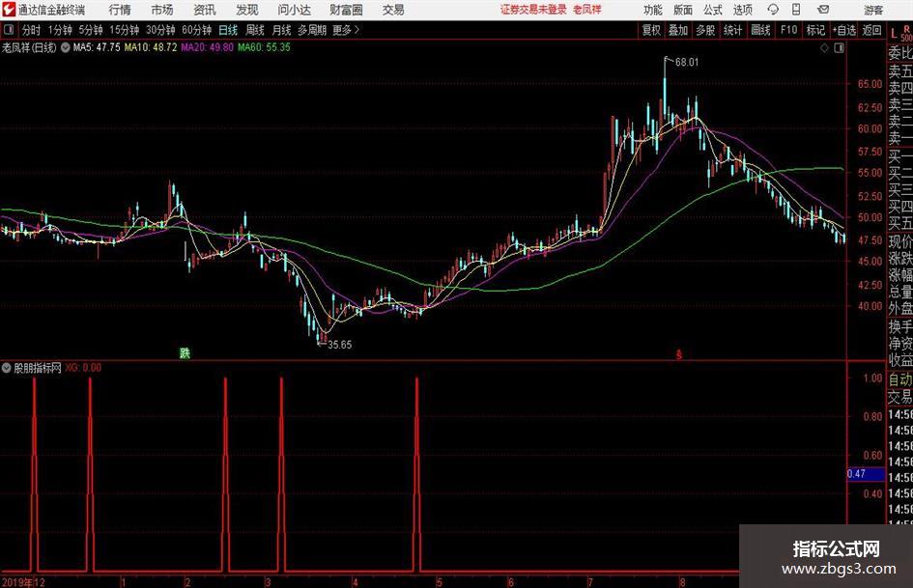The width and height of the screenshot is (913, 588).
Task: Open the mail envelope icon
Action: coord(823,10)
